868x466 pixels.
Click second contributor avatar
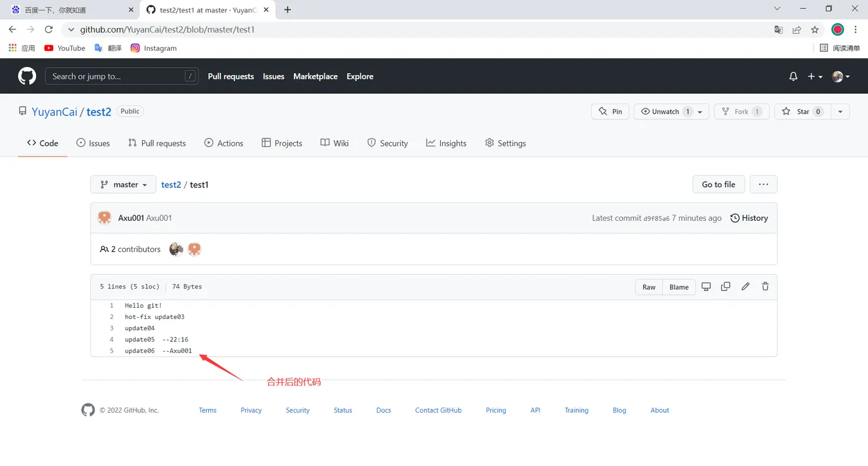(x=195, y=249)
